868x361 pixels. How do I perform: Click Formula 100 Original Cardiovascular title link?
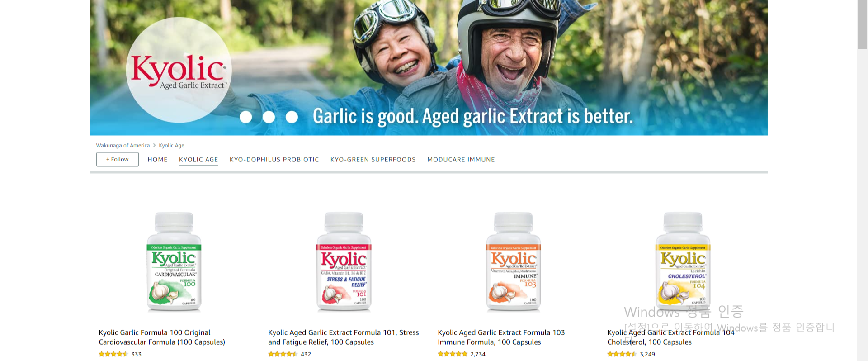point(162,337)
